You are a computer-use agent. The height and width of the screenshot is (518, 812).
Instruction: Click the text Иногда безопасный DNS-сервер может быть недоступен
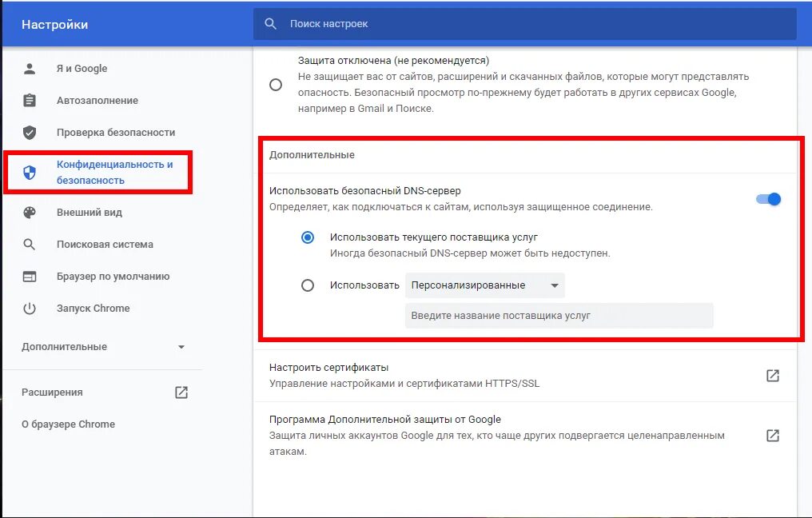tap(470, 253)
